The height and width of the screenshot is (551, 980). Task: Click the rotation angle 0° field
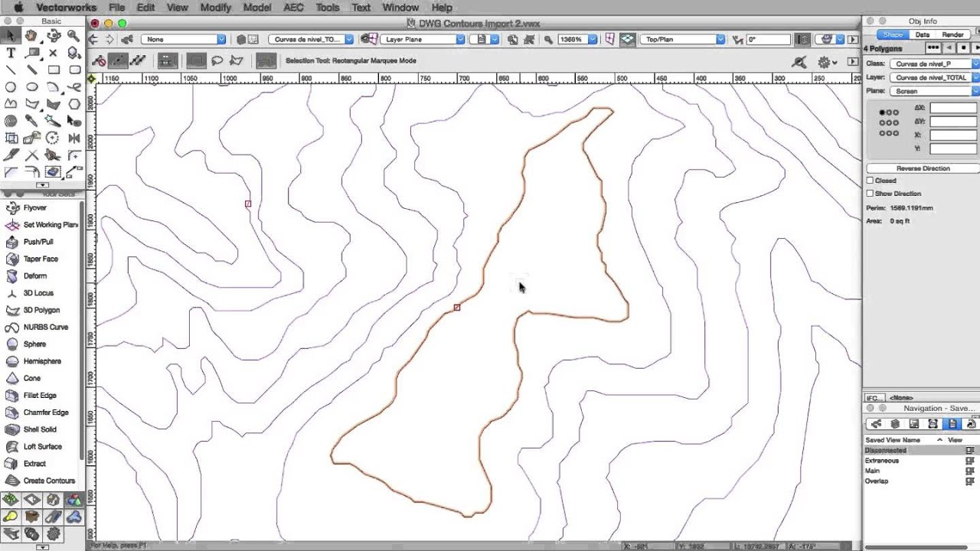[x=767, y=39]
